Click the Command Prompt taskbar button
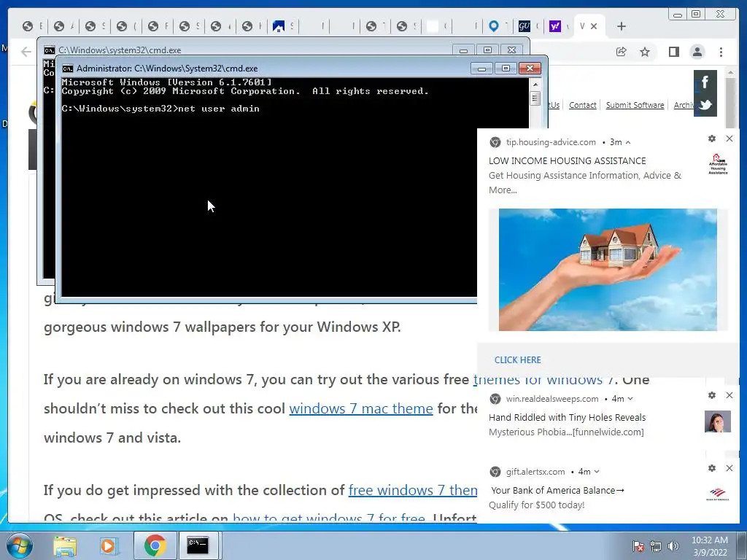This screenshot has width=747, height=560. (197, 545)
